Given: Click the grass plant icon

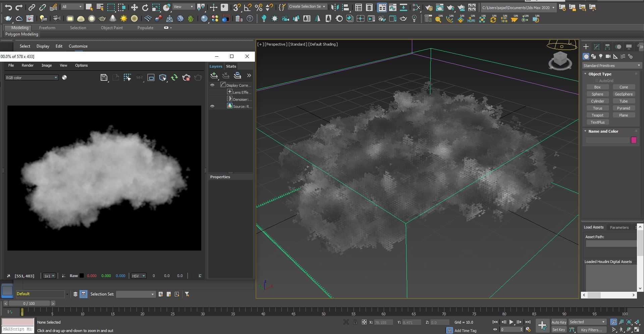Looking at the screenshot, I should [191, 19].
